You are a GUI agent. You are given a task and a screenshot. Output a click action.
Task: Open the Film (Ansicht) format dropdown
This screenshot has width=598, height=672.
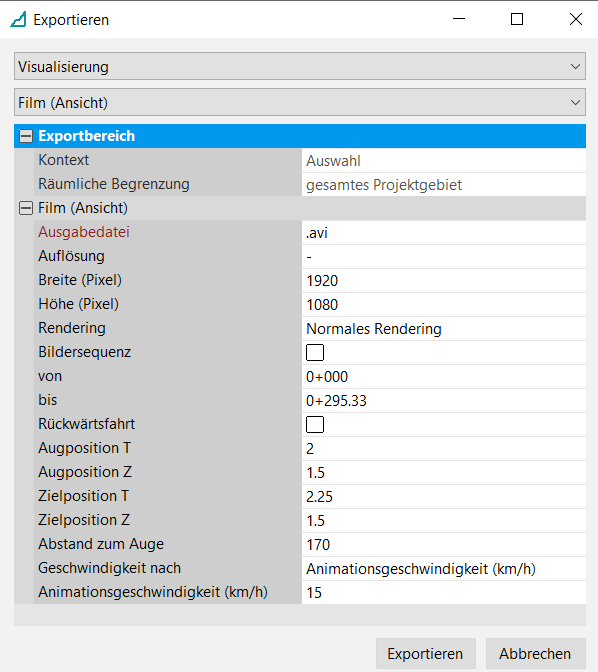(x=300, y=102)
